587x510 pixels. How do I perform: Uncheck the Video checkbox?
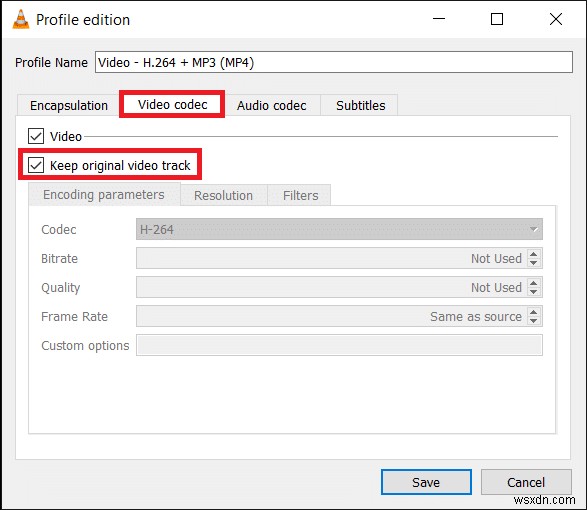36,136
